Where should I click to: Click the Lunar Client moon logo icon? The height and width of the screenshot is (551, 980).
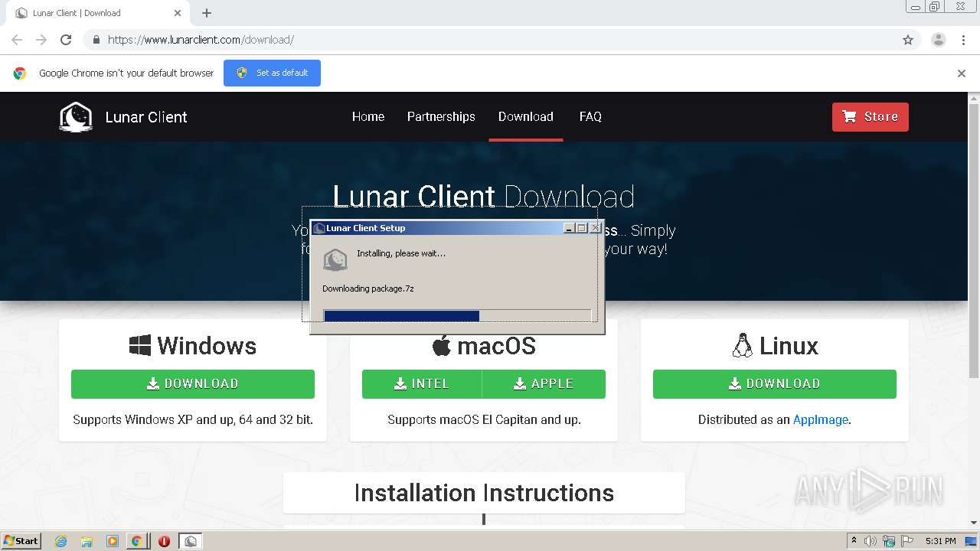pyautogui.click(x=76, y=117)
